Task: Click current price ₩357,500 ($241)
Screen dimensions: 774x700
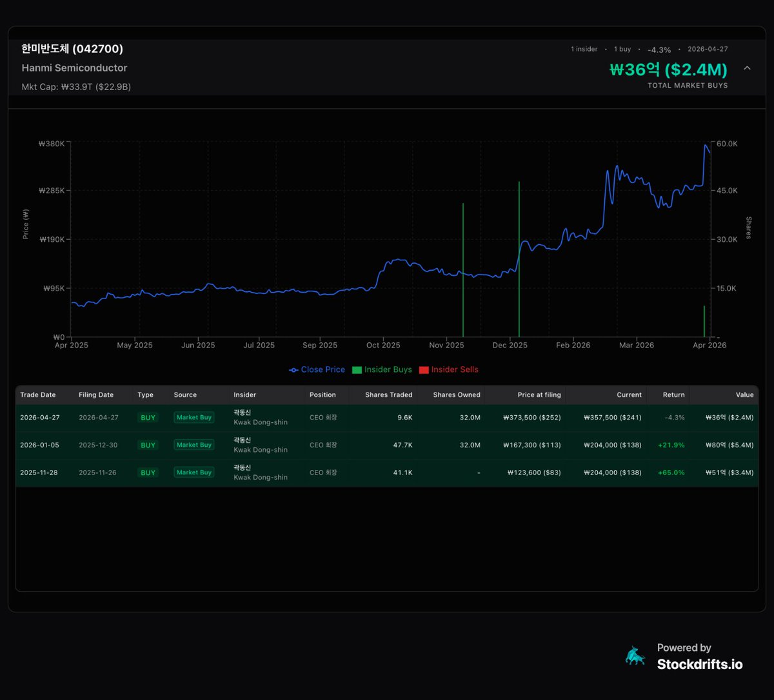Action: (613, 418)
